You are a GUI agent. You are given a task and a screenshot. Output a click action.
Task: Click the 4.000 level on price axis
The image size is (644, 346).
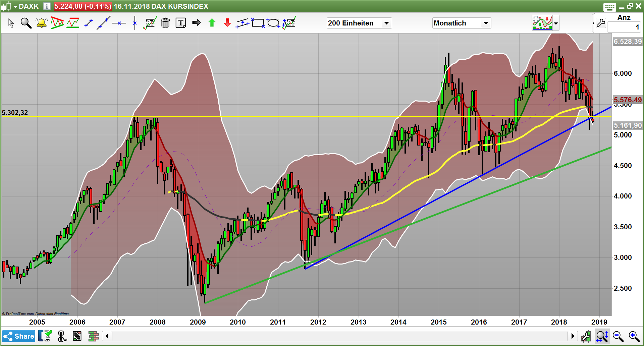click(623, 196)
